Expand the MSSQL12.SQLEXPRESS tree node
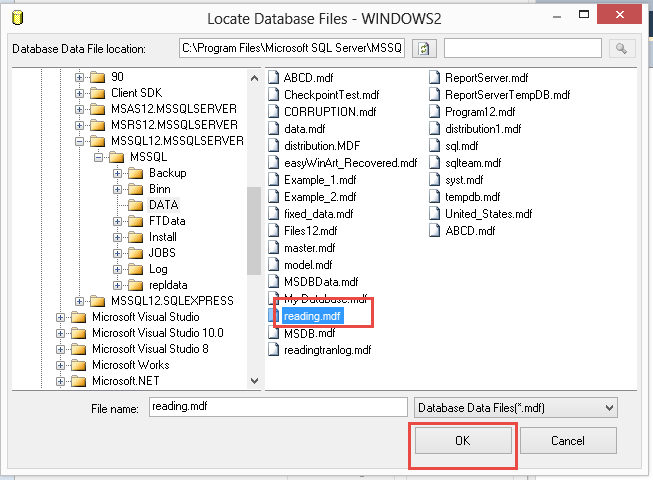Image resolution: width=653 pixels, height=480 pixels. coord(78,301)
